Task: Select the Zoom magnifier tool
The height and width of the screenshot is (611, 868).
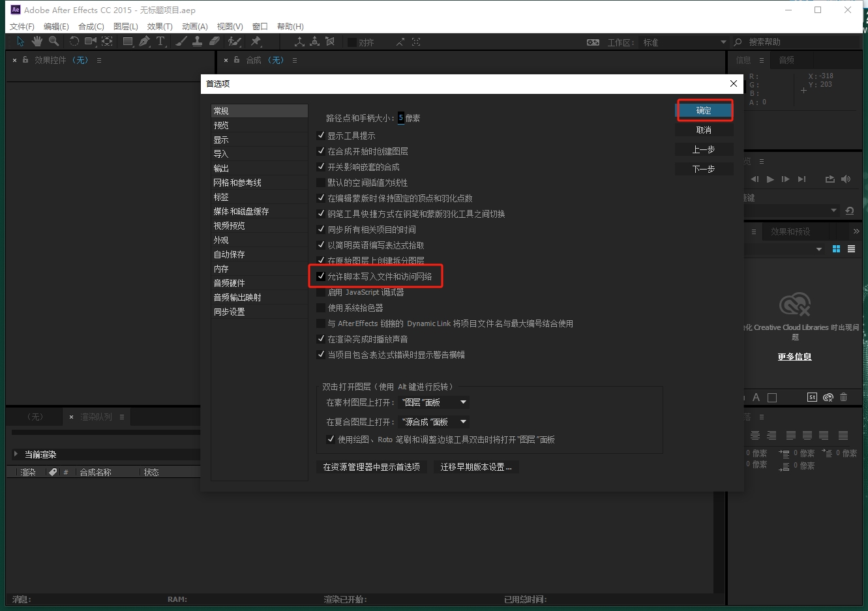Action: pos(54,42)
